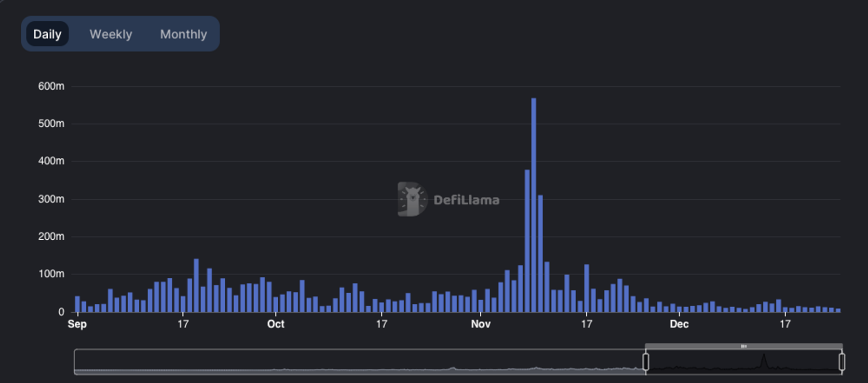This screenshot has width=868, height=383.
Task: Click the 600m y-axis label
Action: click(51, 86)
